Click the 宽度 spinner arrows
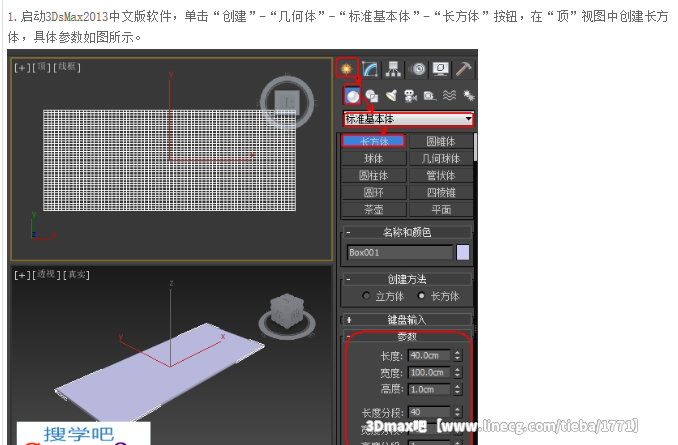 457,372
